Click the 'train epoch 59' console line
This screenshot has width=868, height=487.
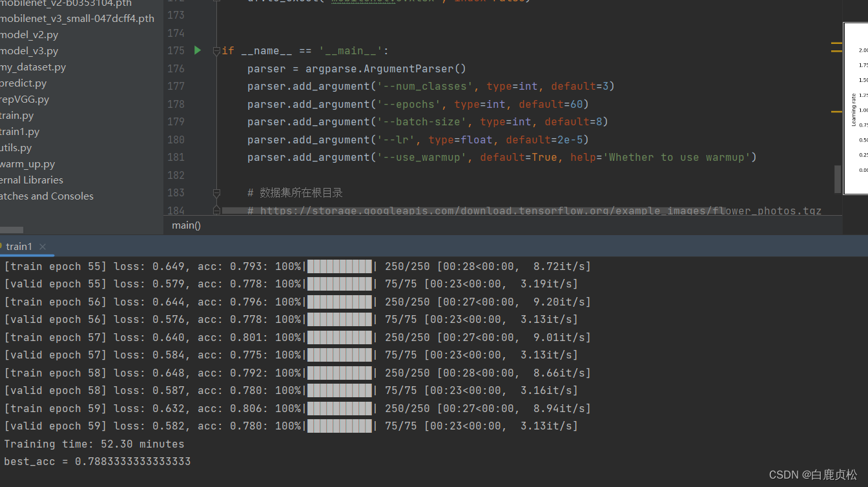click(297, 408)
